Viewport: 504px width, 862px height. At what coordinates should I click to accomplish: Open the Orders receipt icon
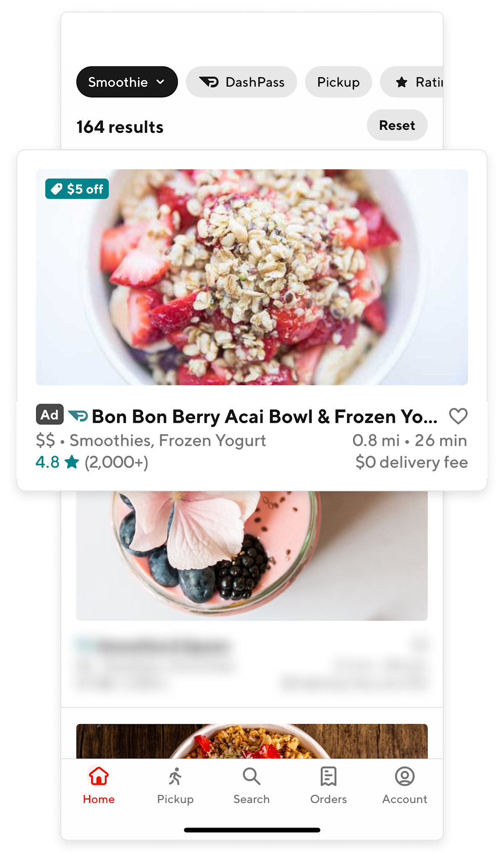[x=328, y=776]
